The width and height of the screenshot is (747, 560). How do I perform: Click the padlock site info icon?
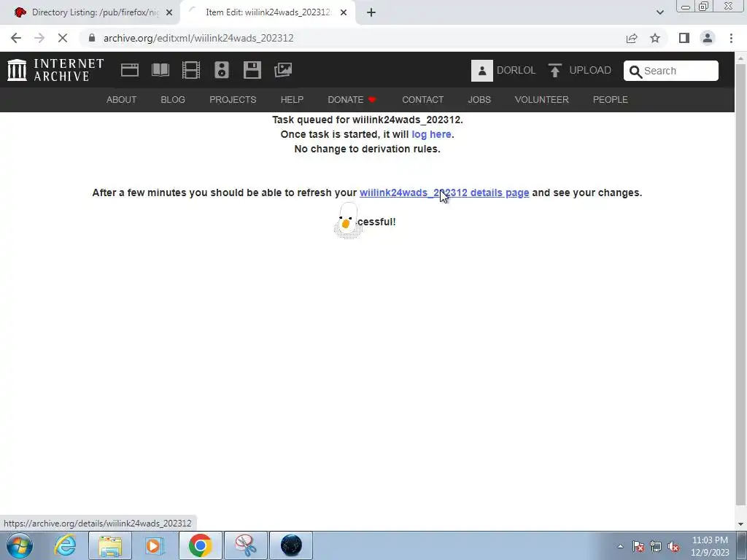point(92,38)
